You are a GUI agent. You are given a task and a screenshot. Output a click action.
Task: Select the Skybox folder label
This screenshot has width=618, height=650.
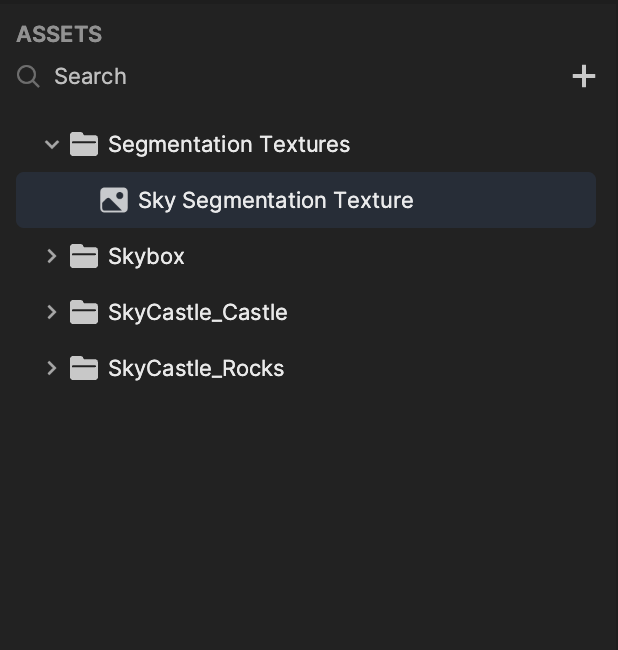click(x=146, y=256)
